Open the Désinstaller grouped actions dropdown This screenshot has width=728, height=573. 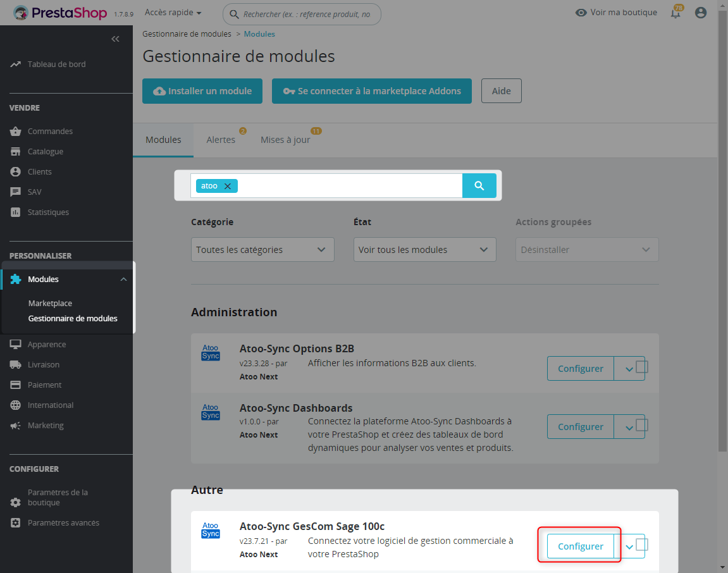pos(587,250)
